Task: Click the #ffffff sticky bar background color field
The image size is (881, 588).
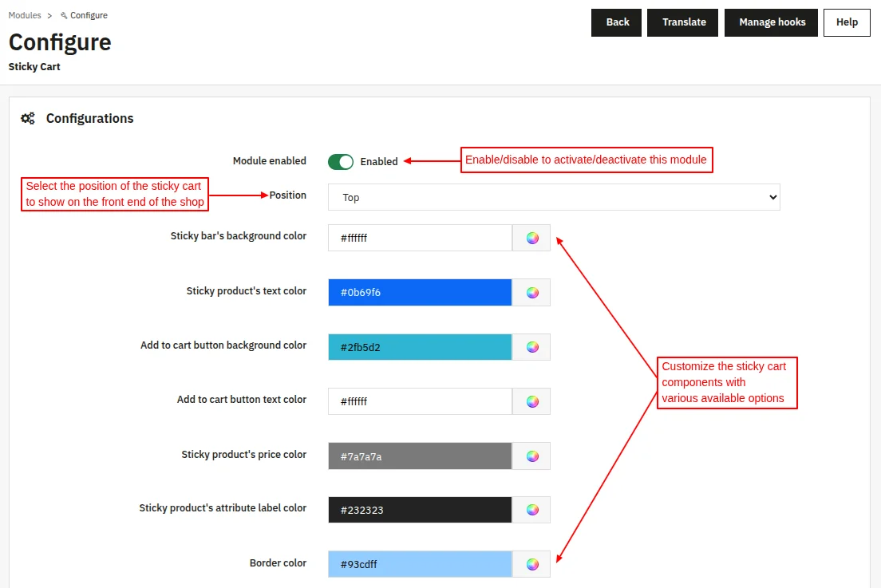Action: [421, 238]
